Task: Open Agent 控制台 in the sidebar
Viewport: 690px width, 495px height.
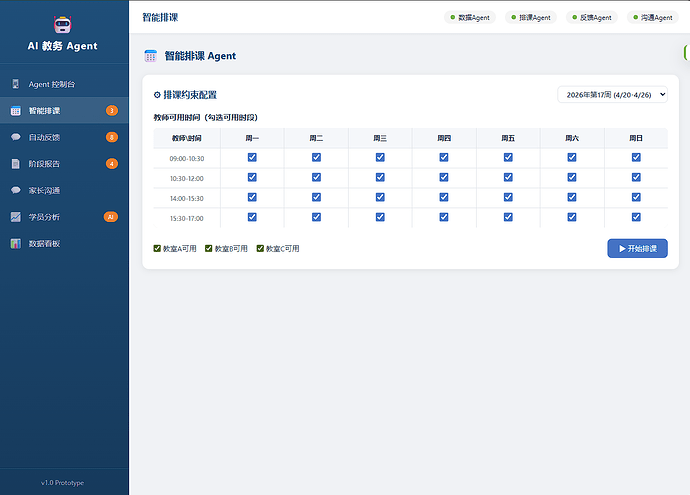Action: pos(64,84)
